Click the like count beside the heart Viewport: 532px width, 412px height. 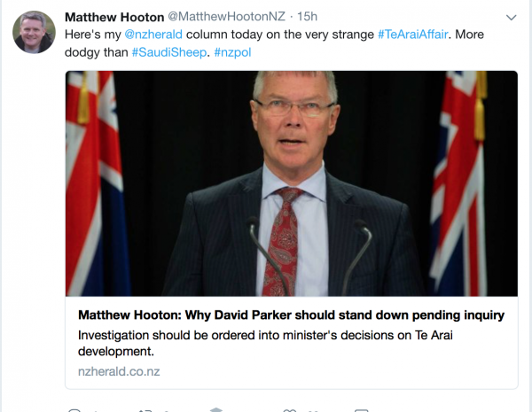tap(307, 410)
